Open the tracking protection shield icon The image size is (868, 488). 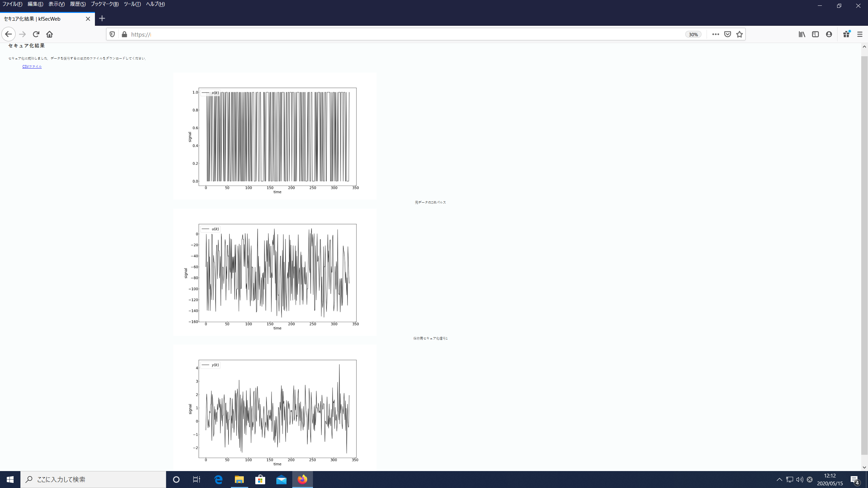(112, 34)
